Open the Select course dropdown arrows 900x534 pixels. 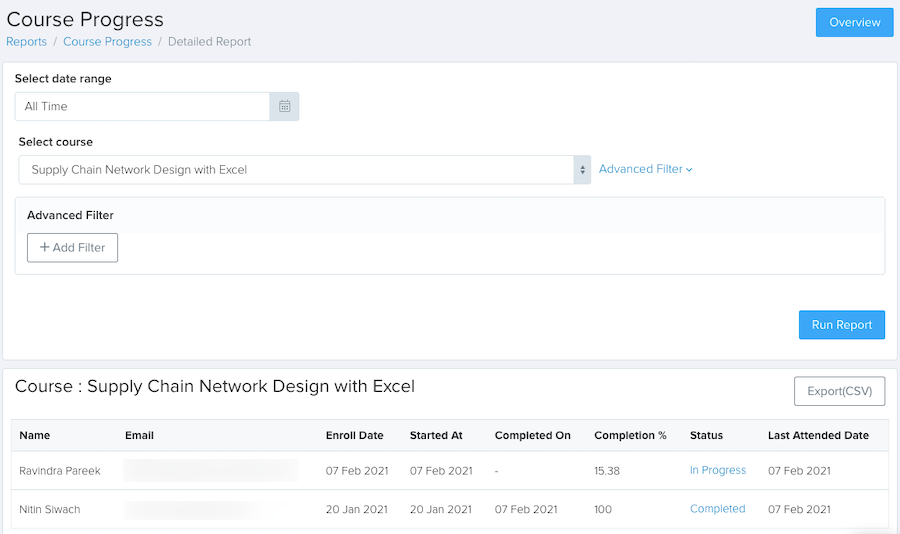coord(582,170)
